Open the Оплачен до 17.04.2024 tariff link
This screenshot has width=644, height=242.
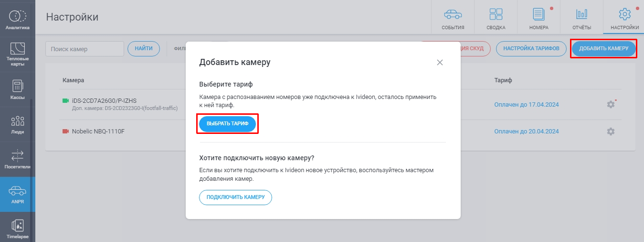click(x=526, y=105)
